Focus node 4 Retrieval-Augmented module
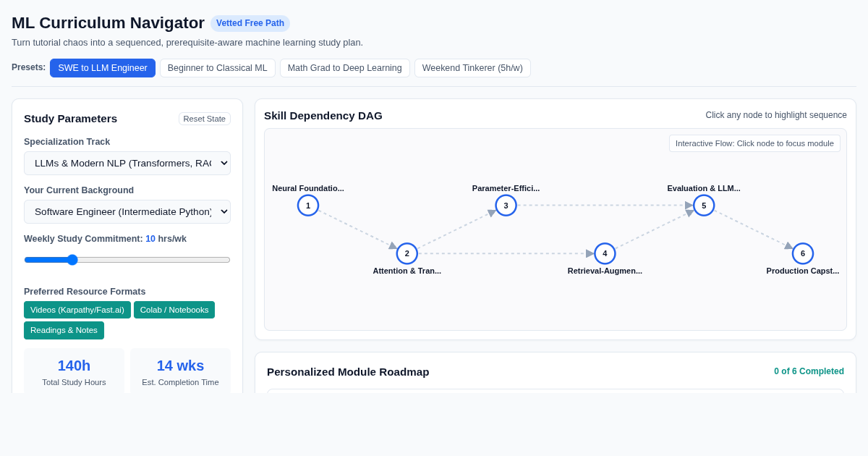This screenshot has width=868, height=456. 605,253
